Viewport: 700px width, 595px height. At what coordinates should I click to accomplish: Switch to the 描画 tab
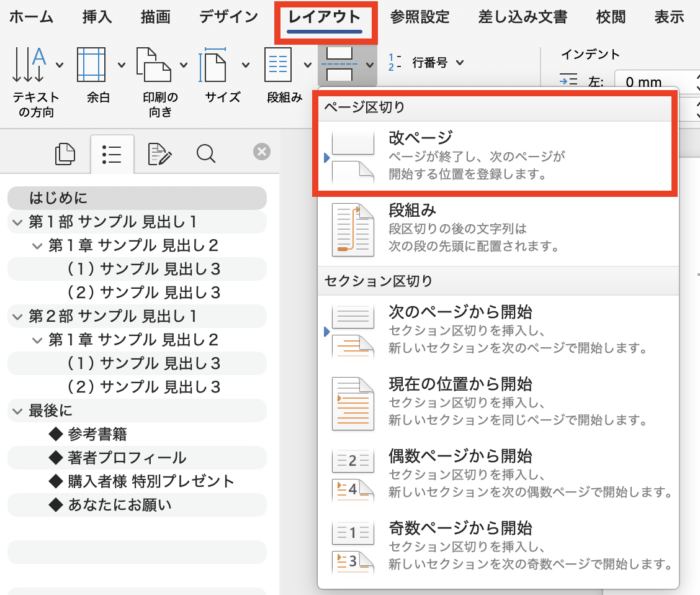pyautogui.click(x=155, y=17)
